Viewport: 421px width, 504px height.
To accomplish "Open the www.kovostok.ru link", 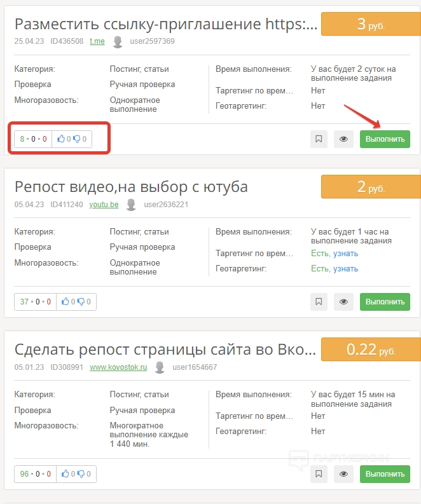I will pos(118,367).
